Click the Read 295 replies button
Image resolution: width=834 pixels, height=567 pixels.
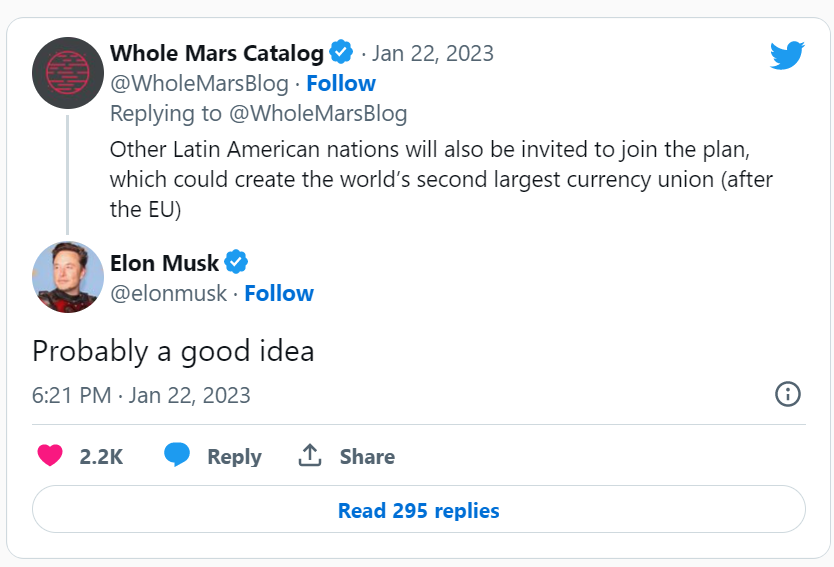point(418,511)
